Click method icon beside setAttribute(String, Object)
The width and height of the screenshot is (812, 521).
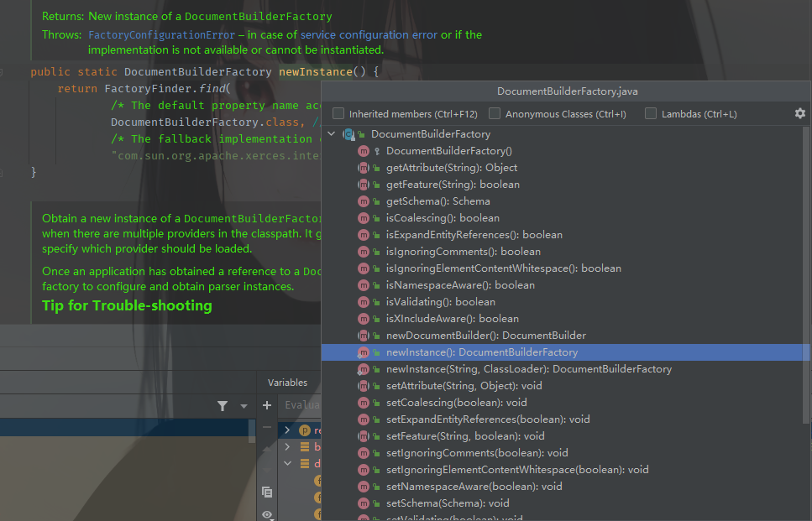pyautogui.click(x=364, y=386)
